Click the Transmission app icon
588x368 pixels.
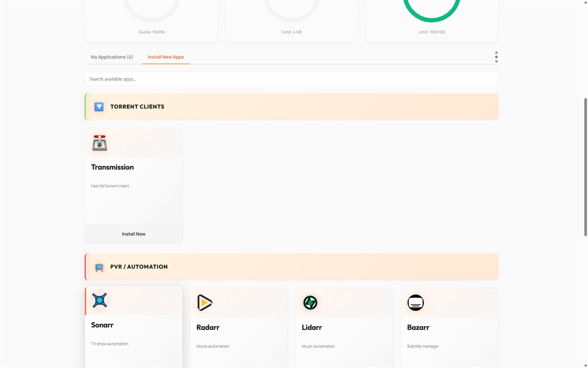[100, 143]
